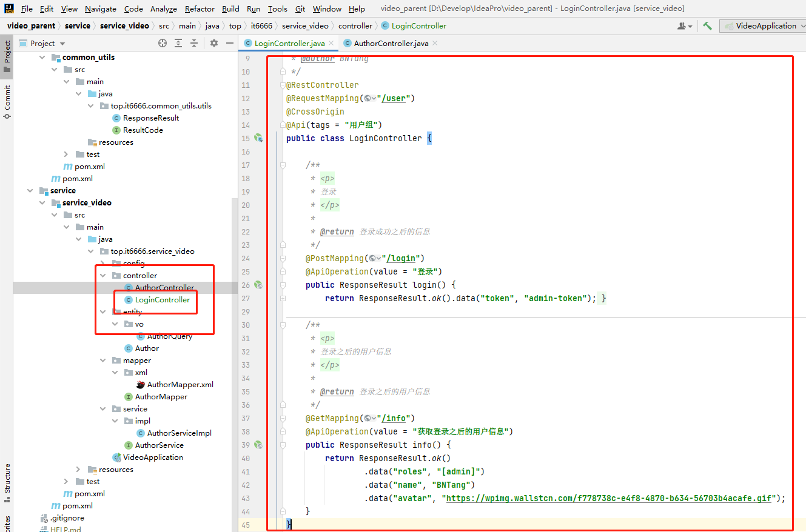Click the globe icon before "/user" mapping
The image size is (806, 532).
pos(369,98)
